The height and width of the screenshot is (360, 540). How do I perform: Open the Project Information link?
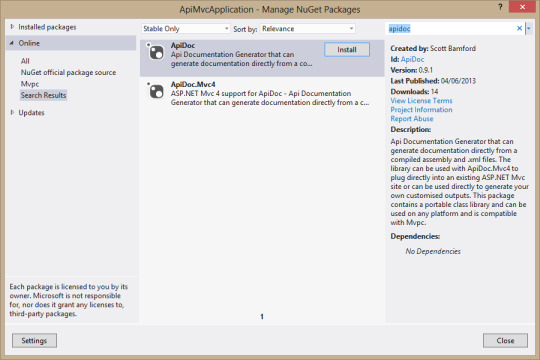tap(421, 110)
